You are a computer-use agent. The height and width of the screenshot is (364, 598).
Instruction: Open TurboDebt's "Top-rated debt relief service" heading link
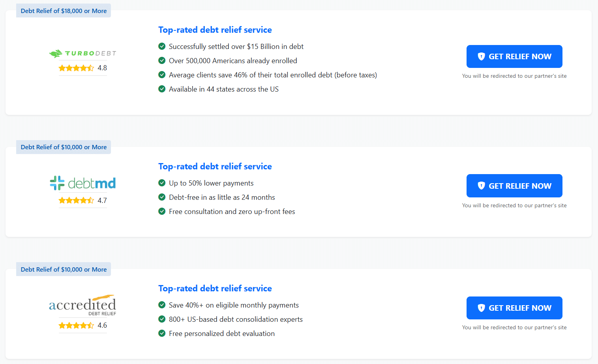tap(215, 30)
